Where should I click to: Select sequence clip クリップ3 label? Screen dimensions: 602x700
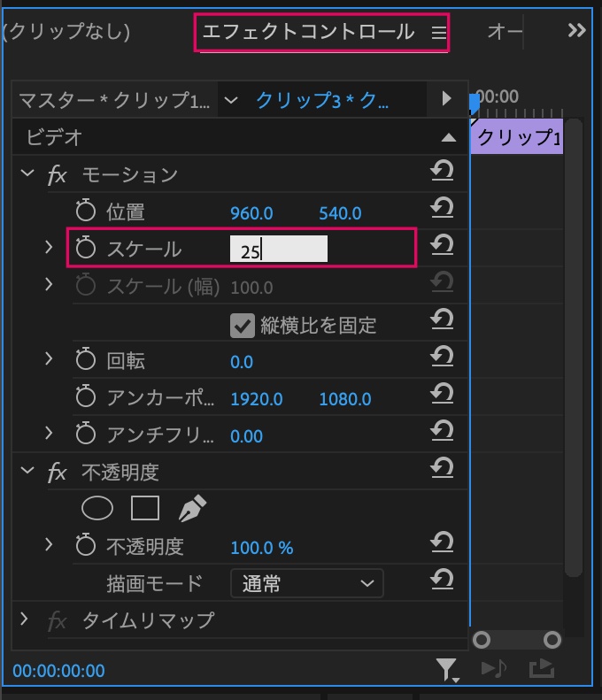click(x=322, y=100)
